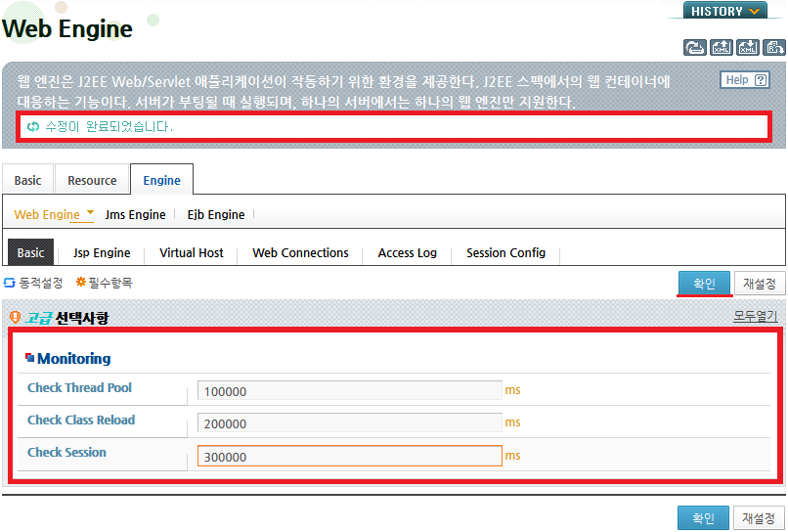
Task: Click the Check Thread Pool input field
Action: (x=350, y=391)
